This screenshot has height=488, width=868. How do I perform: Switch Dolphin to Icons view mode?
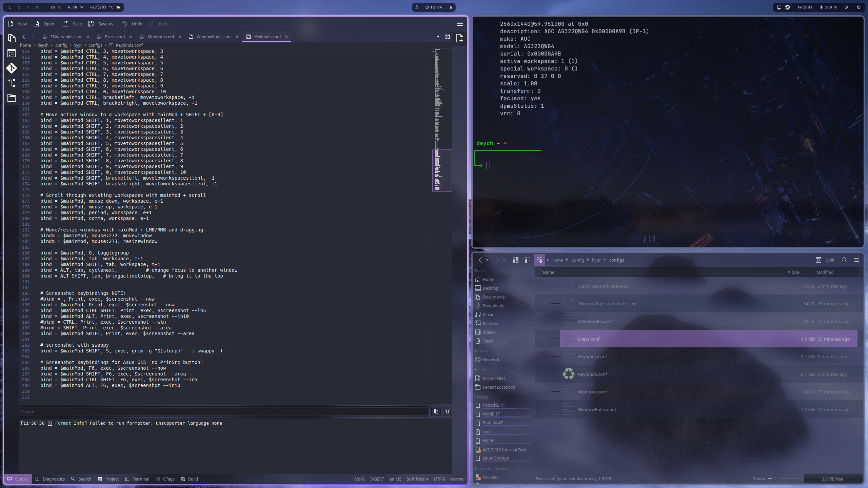pyautogui.click(x=515, y=260)
